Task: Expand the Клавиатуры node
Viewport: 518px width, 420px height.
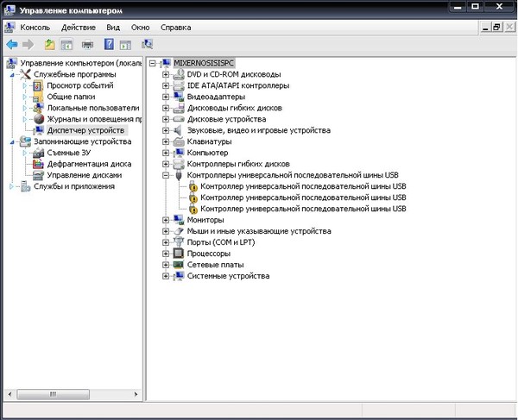Action: [x=166, y=141]
